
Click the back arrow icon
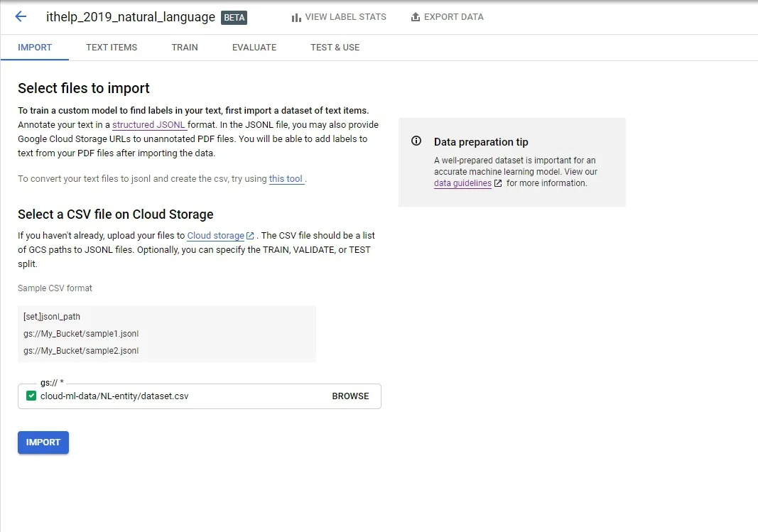(x=21, y=17)
